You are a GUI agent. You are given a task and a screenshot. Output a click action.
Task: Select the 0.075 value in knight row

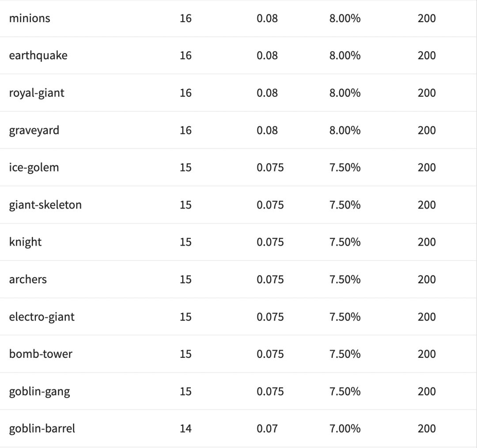pyautogui.click(x=270, y=242)
